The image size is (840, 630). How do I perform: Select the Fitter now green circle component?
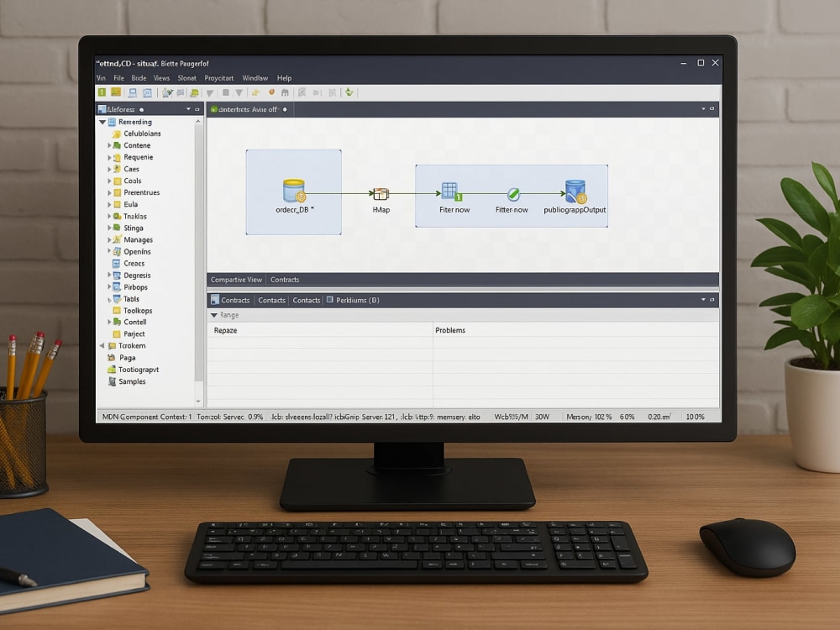[512, 193]
